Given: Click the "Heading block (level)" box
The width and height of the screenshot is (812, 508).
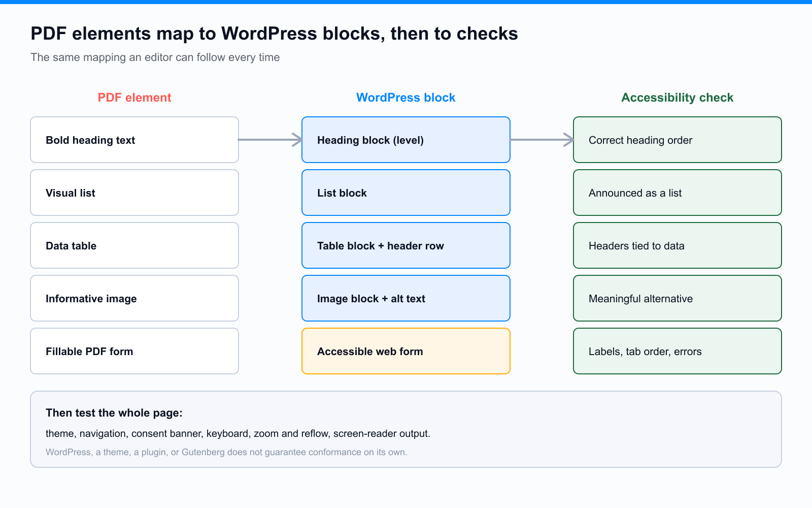Looking at the screenshot, I should (406, 140).
